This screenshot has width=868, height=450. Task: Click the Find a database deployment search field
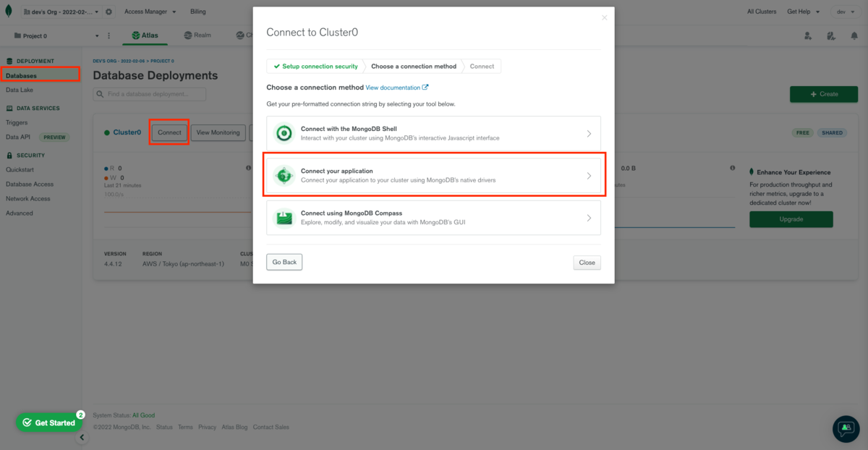150,94
